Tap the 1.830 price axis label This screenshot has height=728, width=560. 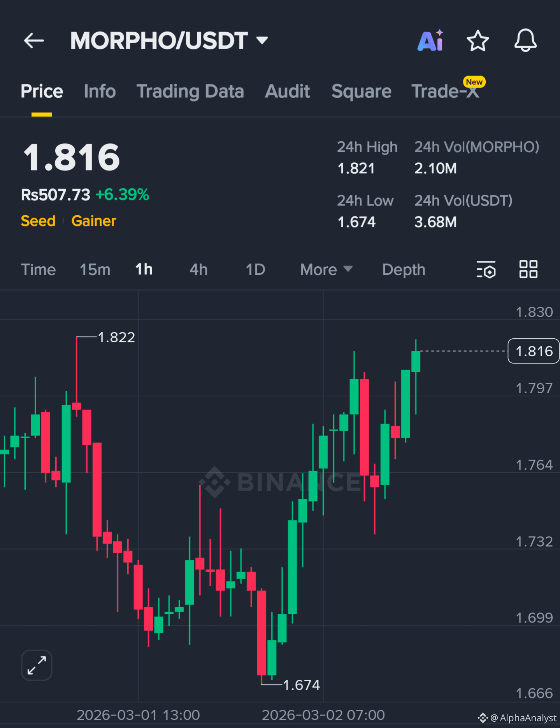[534, 312]
